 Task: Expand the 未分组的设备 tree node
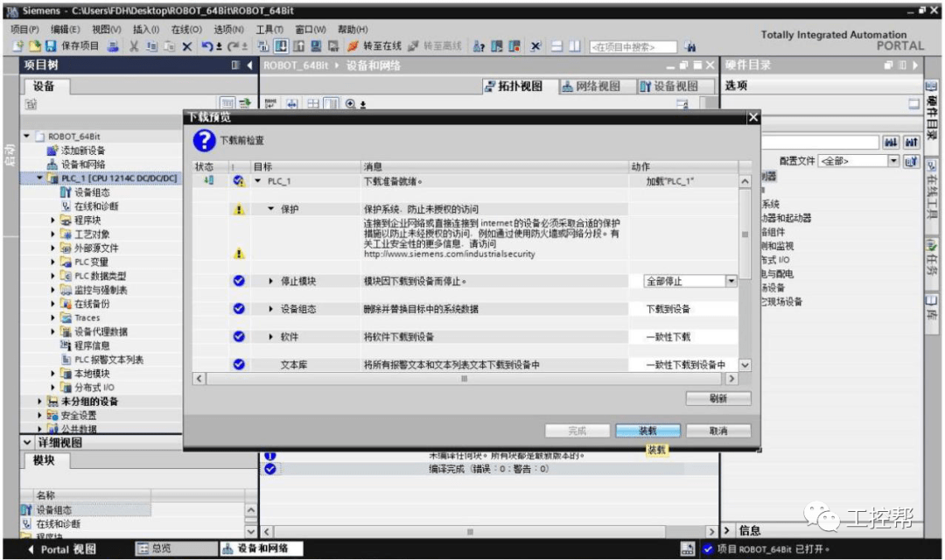[x=39, y=401]
